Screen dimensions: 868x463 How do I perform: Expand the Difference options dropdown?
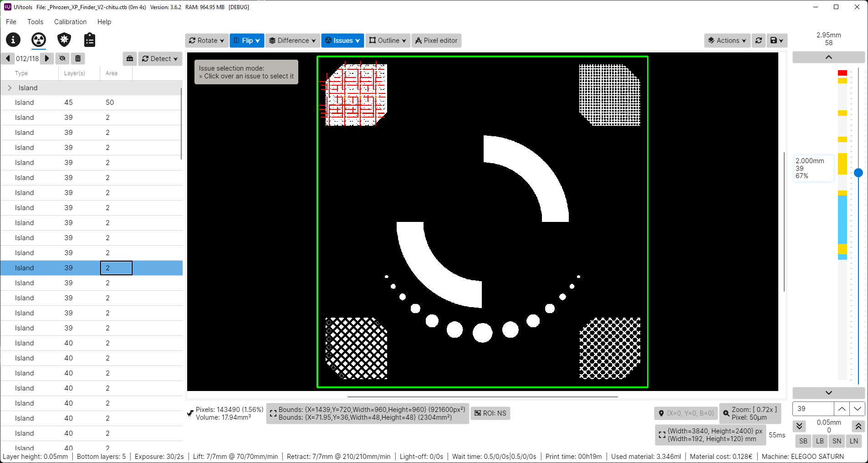pyautogui.click(x=292, y=40)
